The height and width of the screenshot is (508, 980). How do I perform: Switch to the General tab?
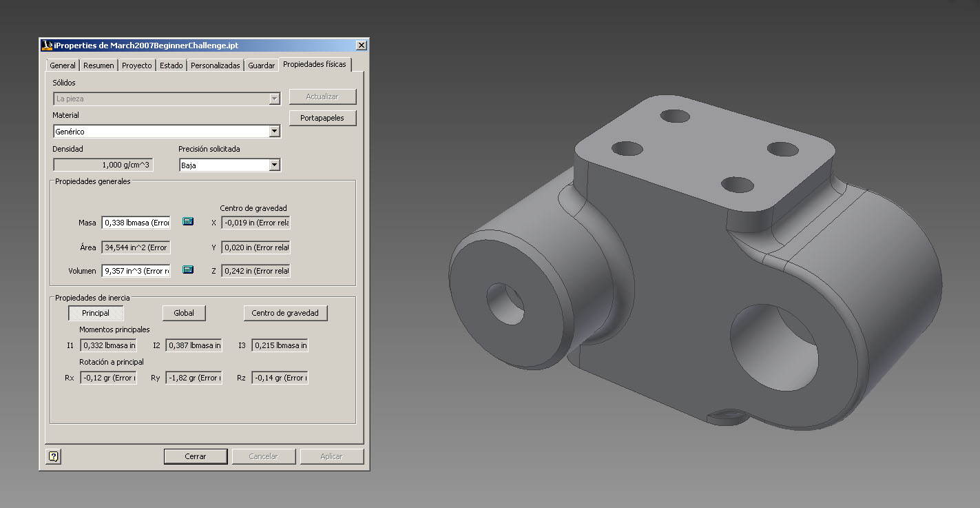pyautogui.click(x=63, y=65)
